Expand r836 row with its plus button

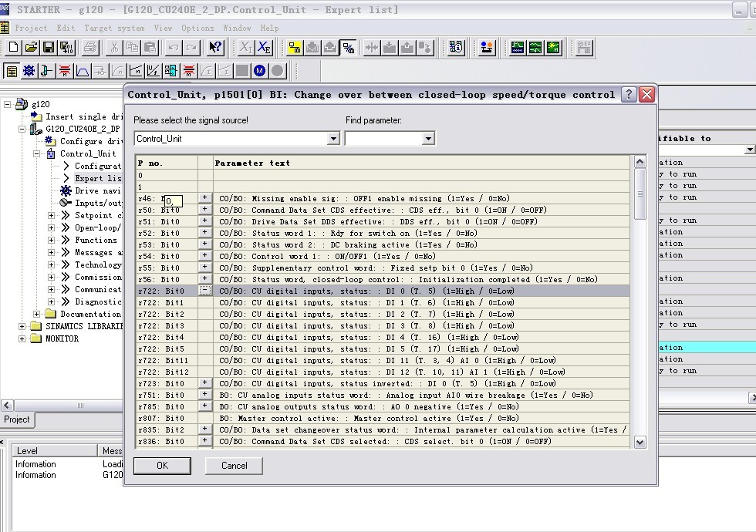pos(205,440)
